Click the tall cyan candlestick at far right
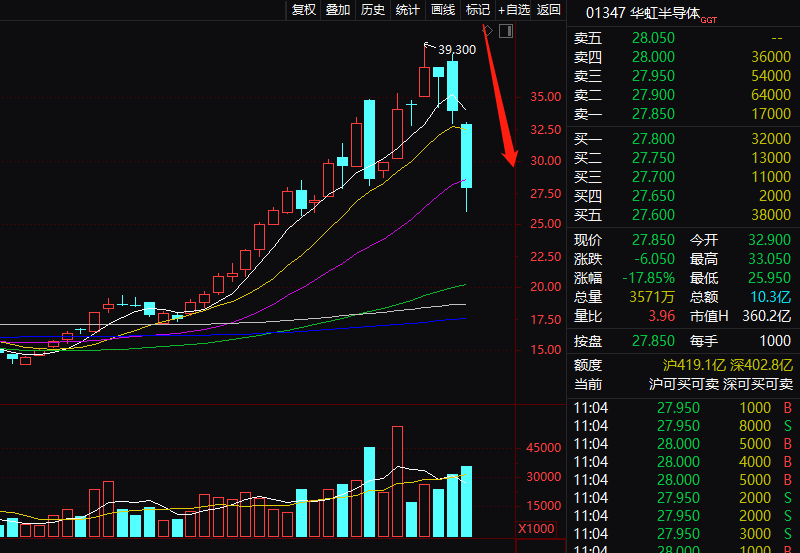 pos(466,155)
